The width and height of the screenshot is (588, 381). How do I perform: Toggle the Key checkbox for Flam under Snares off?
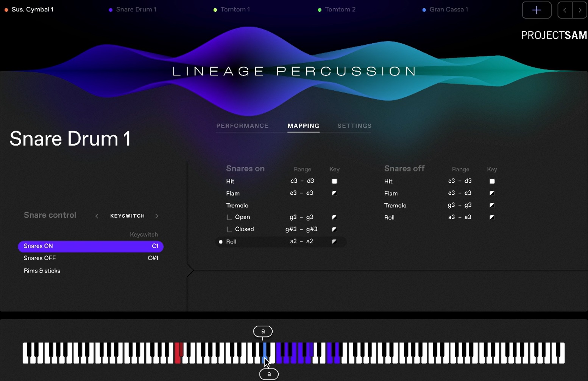click(x=492, y=193)
